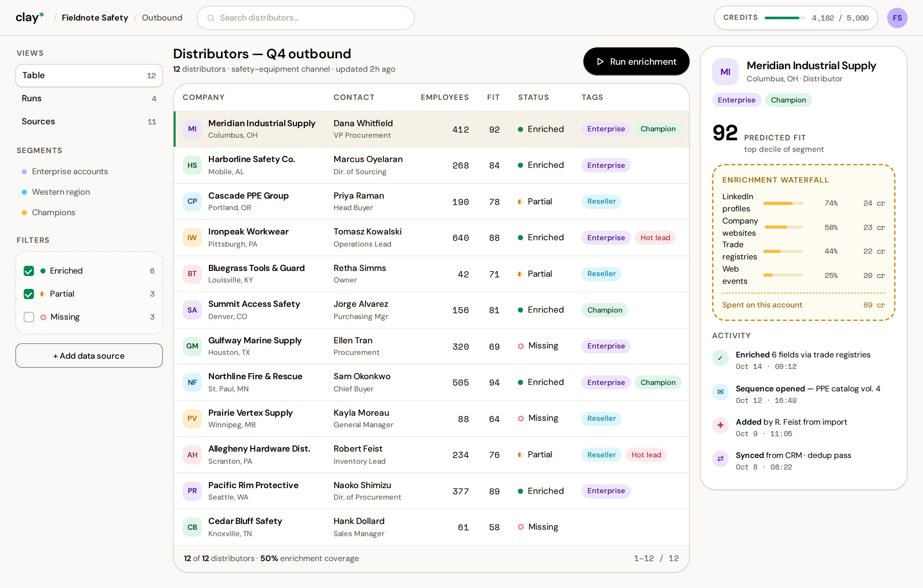This screenshot has height=588, width=923.
Task: Click Run enrichment button
Action: pos(636,61)
